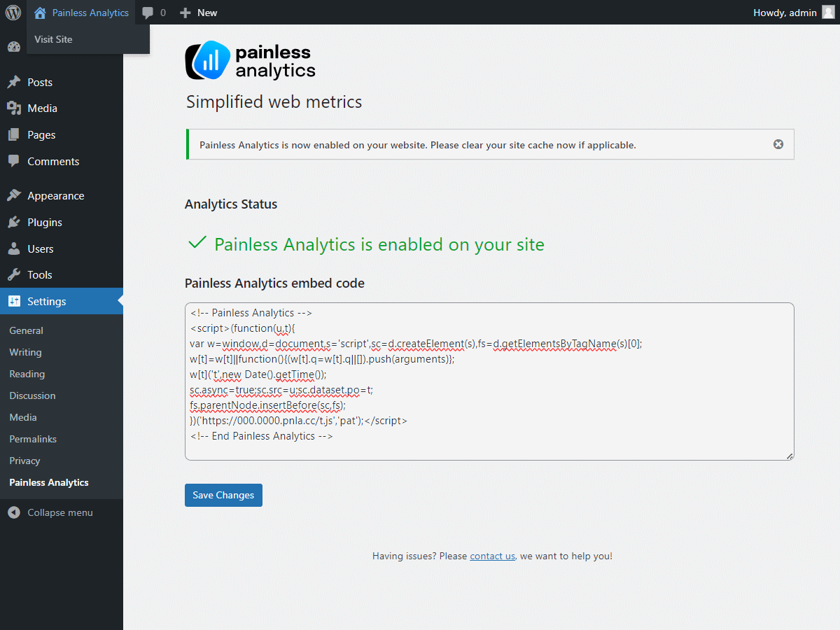Select the Settings menu label
The width and height of the screenshot is (840, 630).
coord(47,301)
